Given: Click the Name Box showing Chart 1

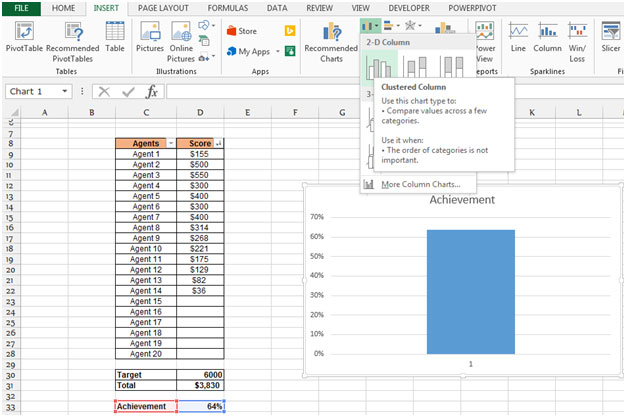Looking at the screenshot, I should tap(34, 91).
